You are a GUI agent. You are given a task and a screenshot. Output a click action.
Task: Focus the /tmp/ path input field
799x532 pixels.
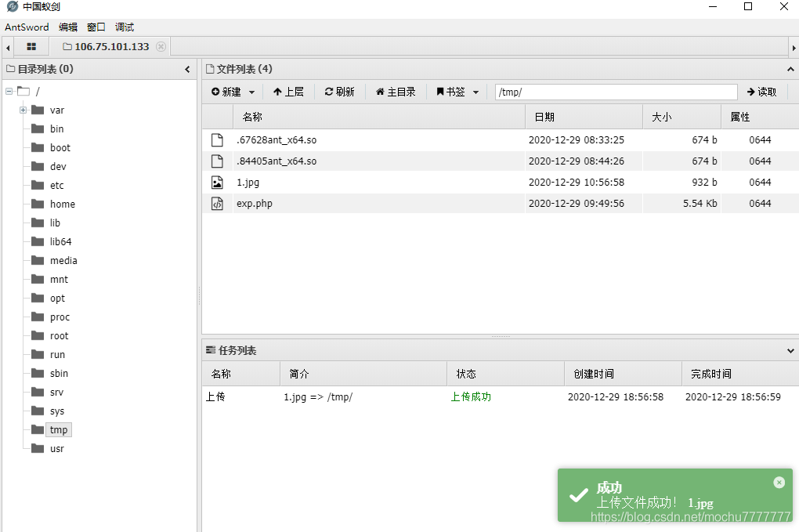(616, 92)
